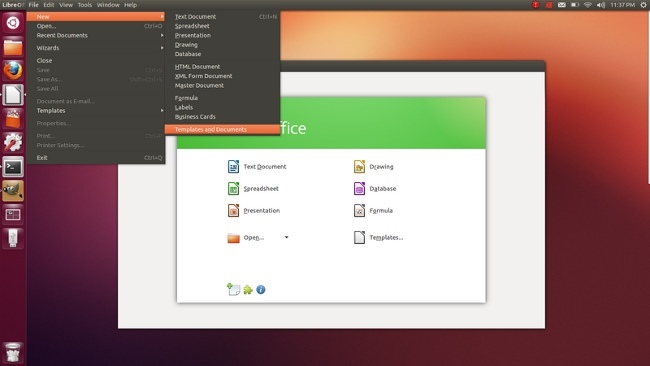
Task: Click the Open folder icon in Start Center
Action: click(x=233, y=238)
